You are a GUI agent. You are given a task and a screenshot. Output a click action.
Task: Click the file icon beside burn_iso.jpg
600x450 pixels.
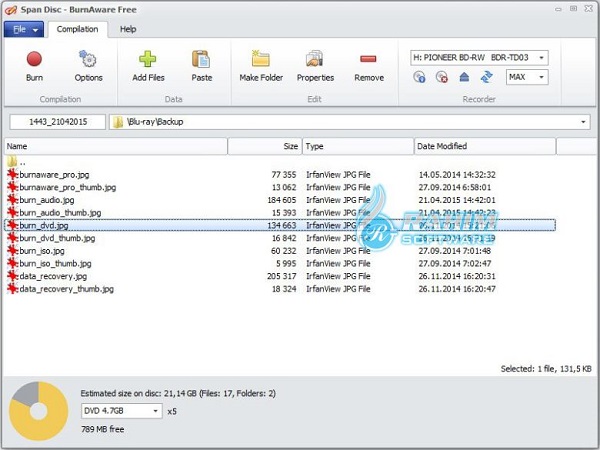(13, 251)
